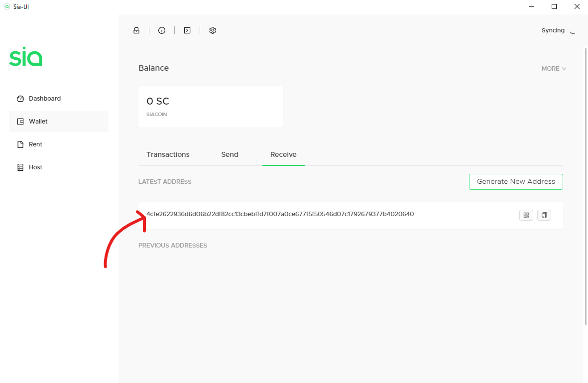
Task: Click the Sia-UI title bar app icon
Action: (7, 6)
